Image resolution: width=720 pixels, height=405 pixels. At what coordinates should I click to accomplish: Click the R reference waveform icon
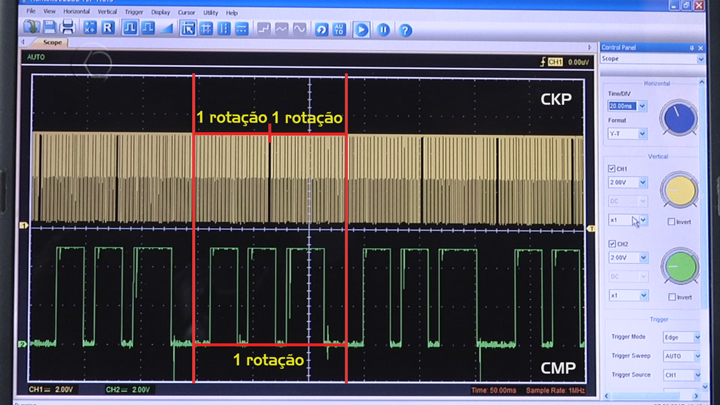pyautogui.click(x=108, y=28)
